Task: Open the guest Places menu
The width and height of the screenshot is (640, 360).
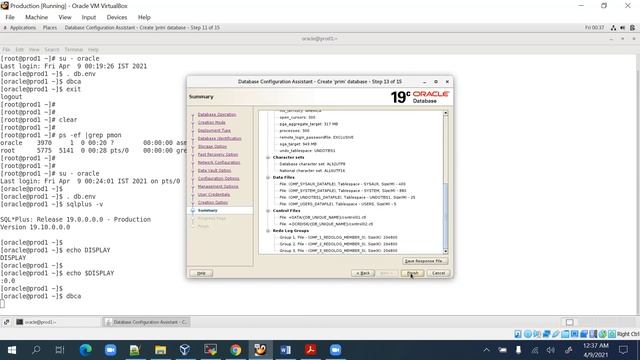Action: coord(50,28)
